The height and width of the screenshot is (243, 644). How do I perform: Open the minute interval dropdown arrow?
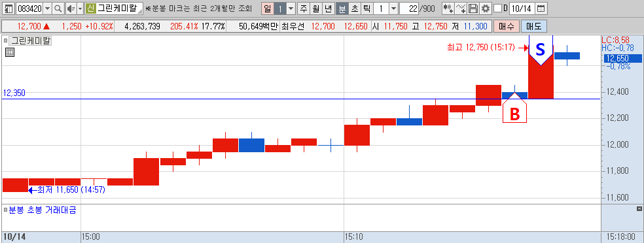pos(393,8)
